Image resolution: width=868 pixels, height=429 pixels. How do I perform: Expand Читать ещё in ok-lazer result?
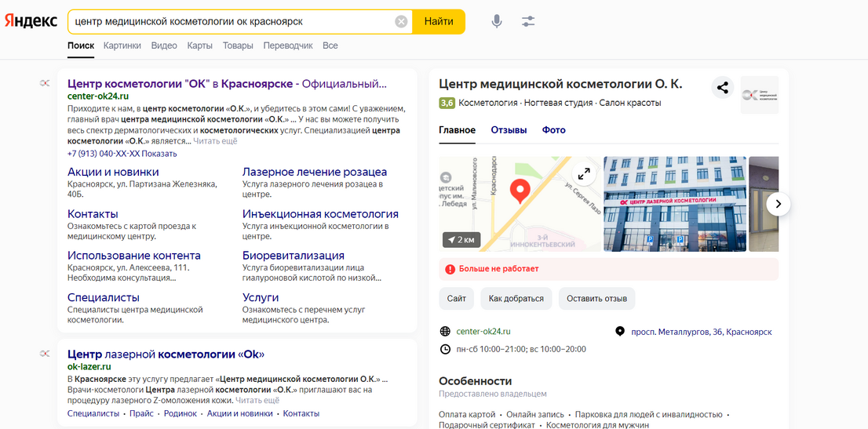tap(257, 400)
